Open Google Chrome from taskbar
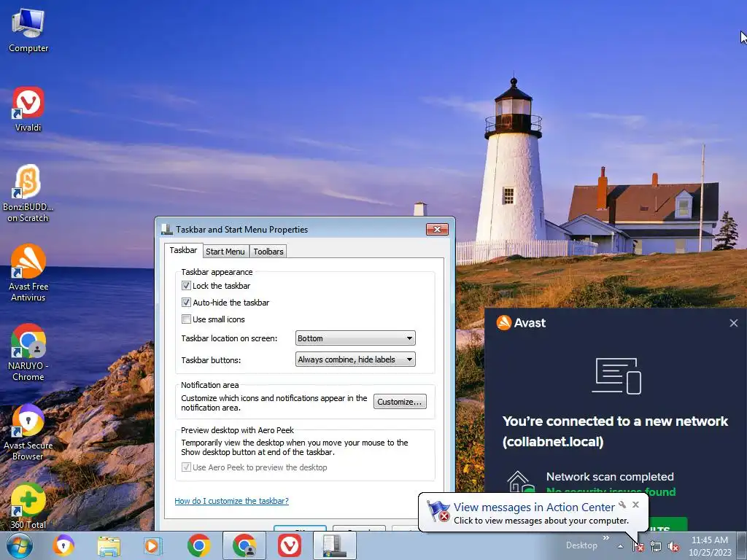Viewport: 747px width, 560px height. (198, 545)
